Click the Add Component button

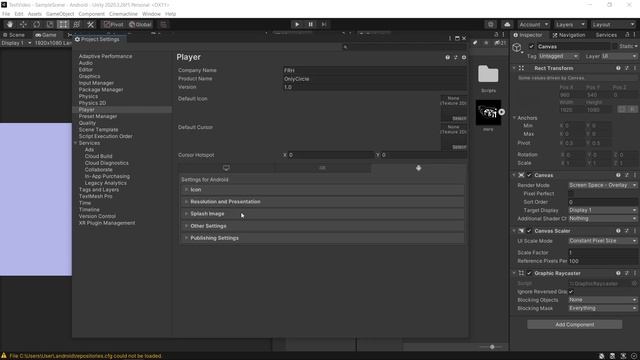click(575, 325)
